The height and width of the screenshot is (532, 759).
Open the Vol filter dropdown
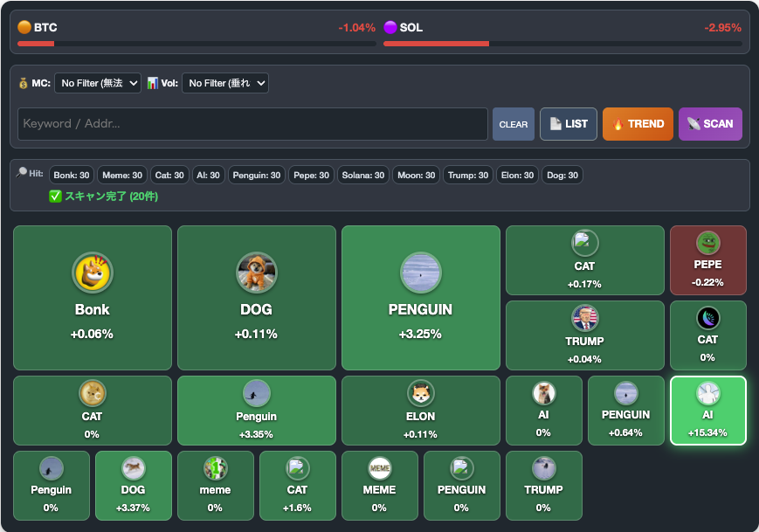coord(224,83)
